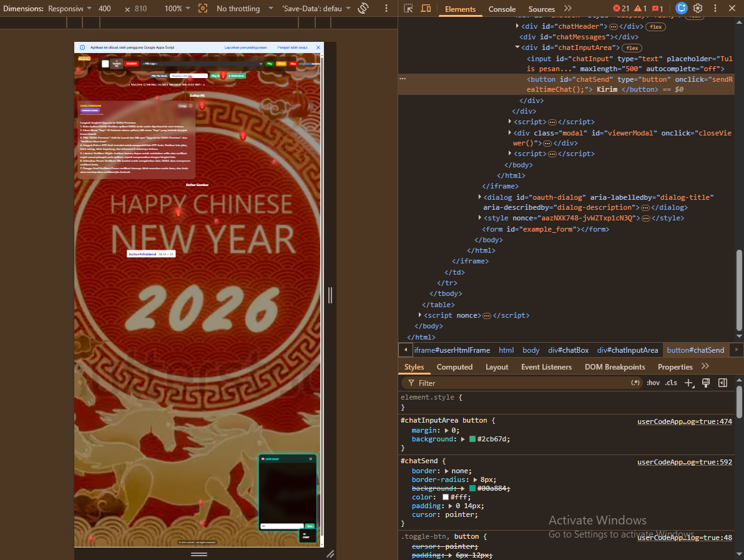
Task: Expand the margin property shorthand triangle
Action: [446, 430]
